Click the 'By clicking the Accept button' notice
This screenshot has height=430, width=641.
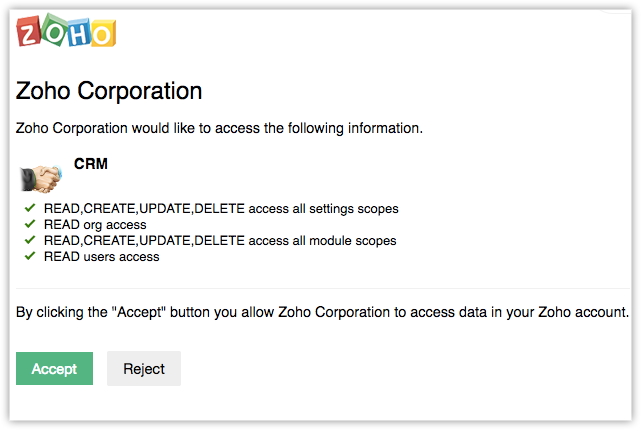pos(322,313)
